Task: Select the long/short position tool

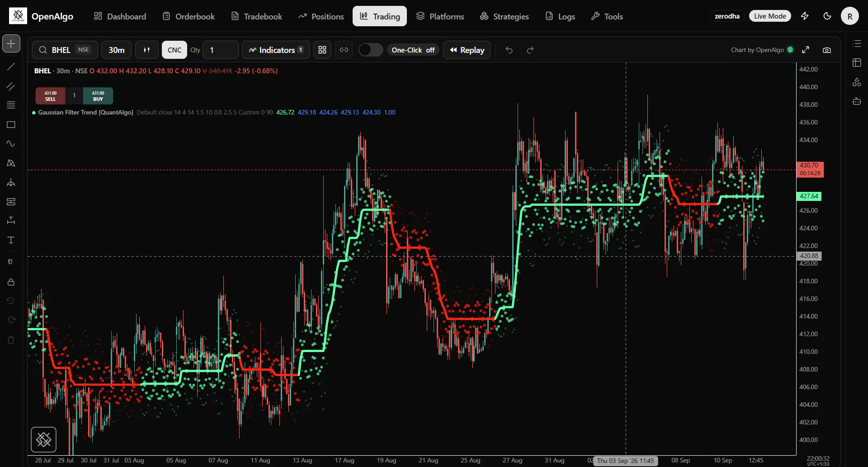Action: 11,201
